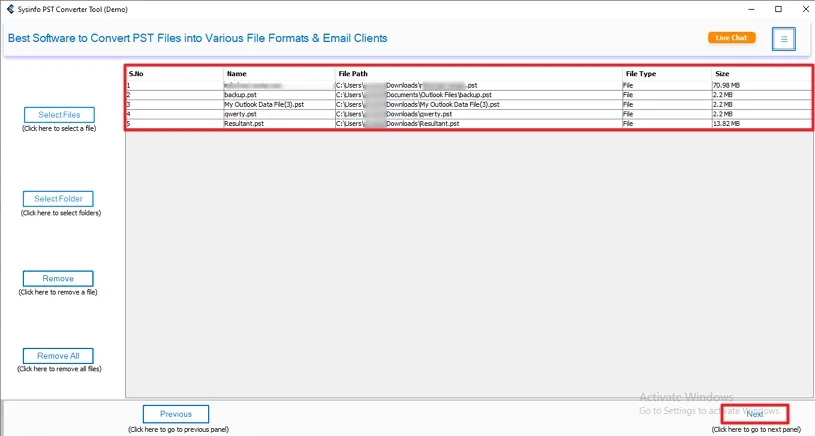Sort by the File Path column header

pyautogui.click(x=479, y=74)
